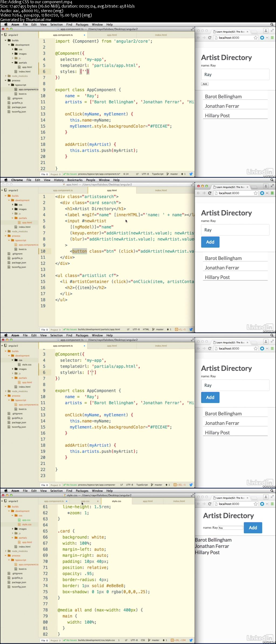Expand images folder in tree listing app.css
The width and height of the screenshot is (276, 644).
pos(12,529)
